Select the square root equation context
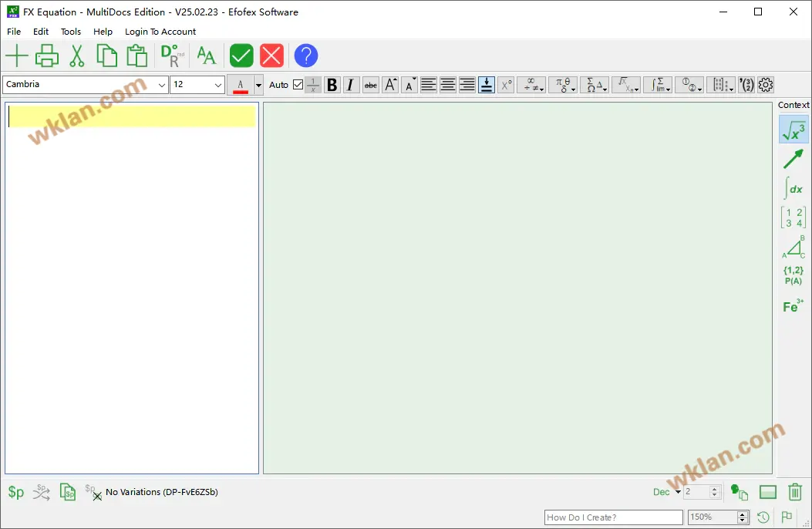Viewport: 812px width, 529px height. pos(793,130)
